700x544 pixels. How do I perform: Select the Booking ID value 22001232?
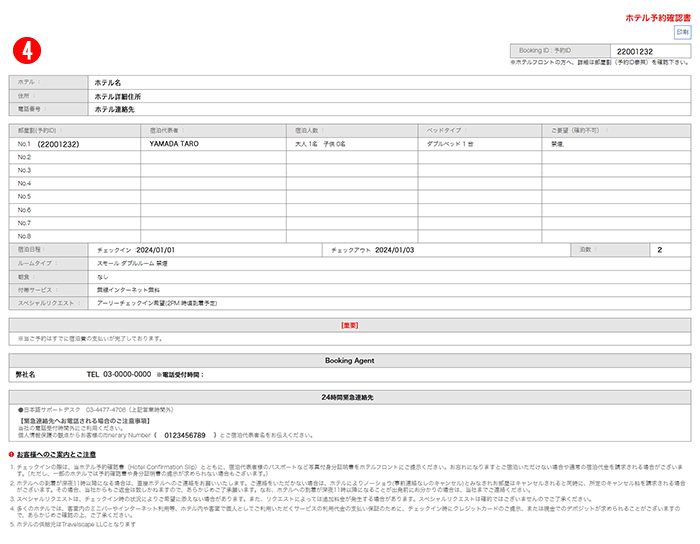[634, 51]
